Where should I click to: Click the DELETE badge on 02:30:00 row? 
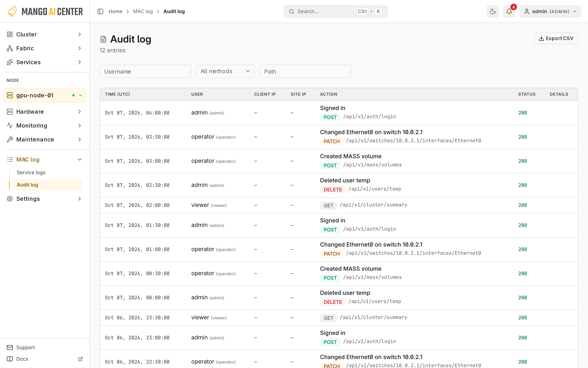[333, 189]
